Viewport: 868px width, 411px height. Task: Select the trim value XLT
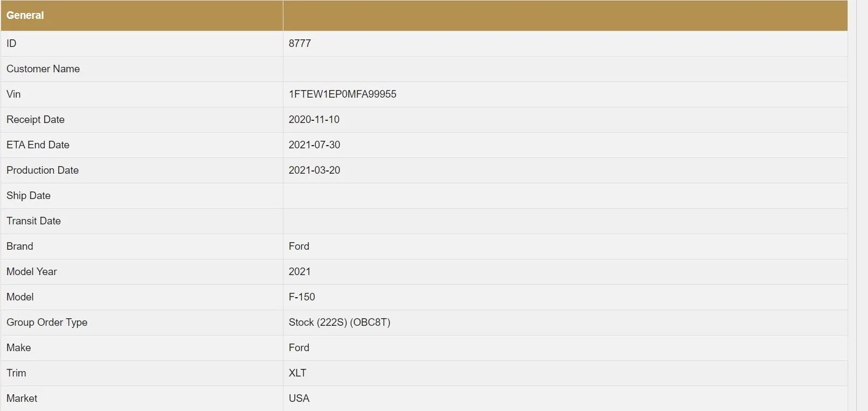297,373
